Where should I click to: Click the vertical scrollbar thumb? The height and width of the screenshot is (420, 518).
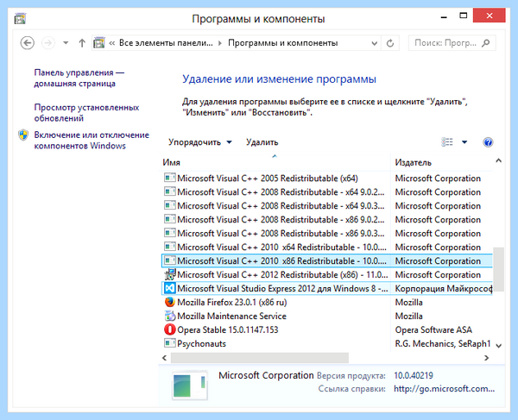[x=499, y=269]
